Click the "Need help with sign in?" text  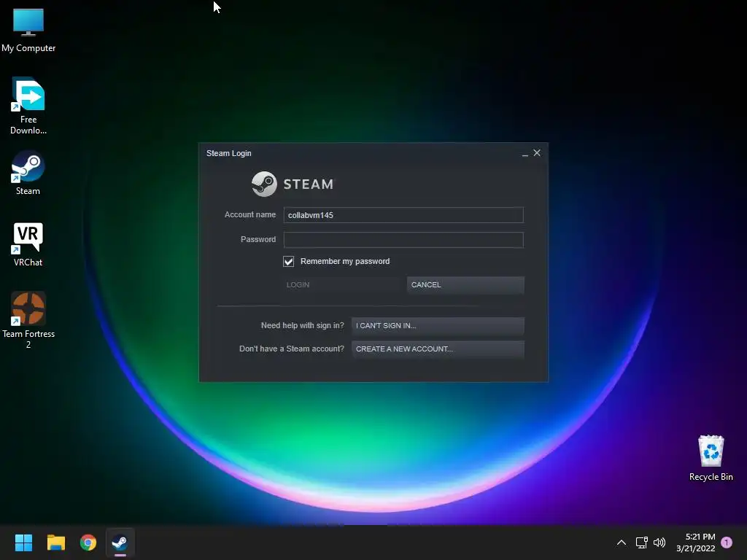[x=303, y=326]
